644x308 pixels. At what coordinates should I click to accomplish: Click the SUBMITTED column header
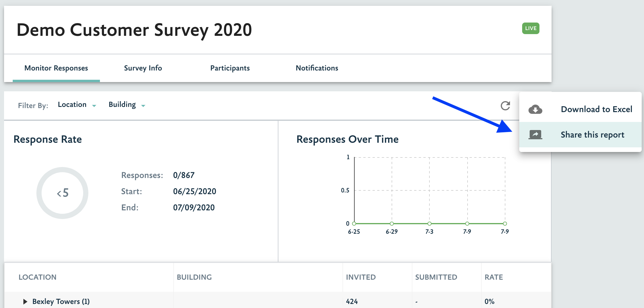[436, 277]
